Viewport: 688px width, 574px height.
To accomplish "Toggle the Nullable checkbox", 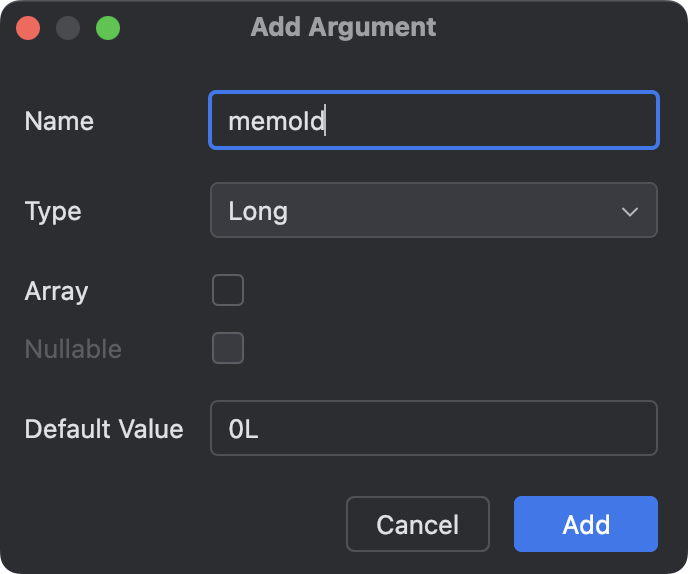I will click(228, 349).
